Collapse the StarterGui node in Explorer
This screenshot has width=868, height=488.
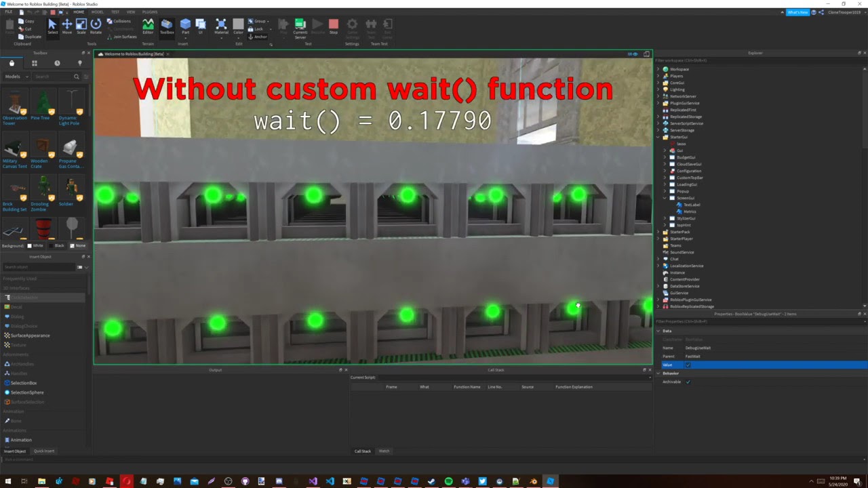tap(658, 137)
